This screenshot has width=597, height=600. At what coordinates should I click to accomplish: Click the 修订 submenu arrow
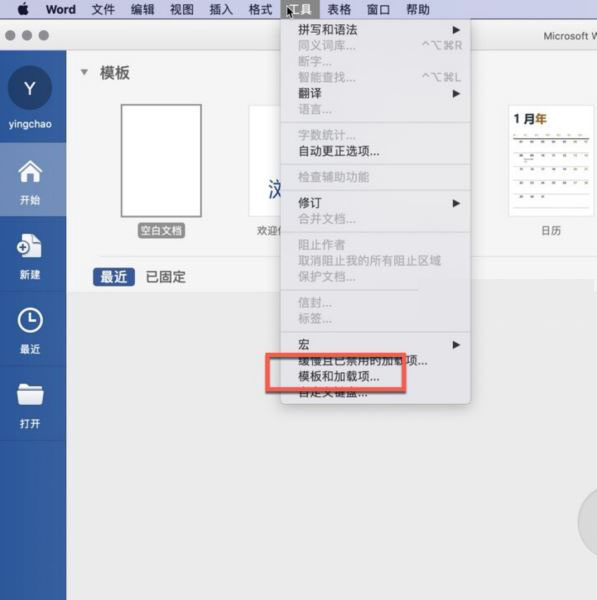coord(456,203)
